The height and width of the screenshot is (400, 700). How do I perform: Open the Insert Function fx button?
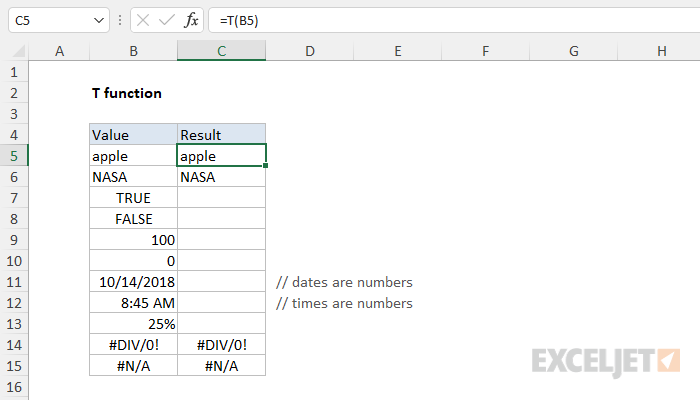tap(191, 21)
